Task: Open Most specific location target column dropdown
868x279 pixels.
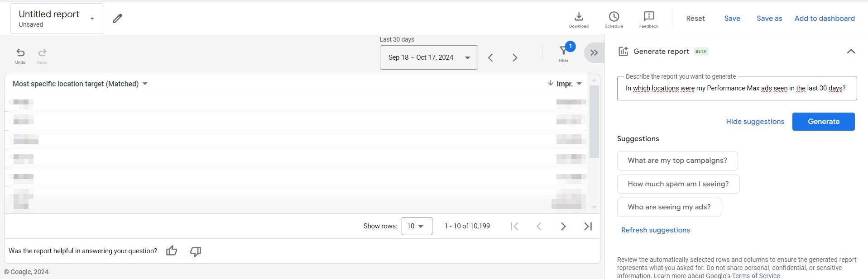Action: click(x=145, y=84)
